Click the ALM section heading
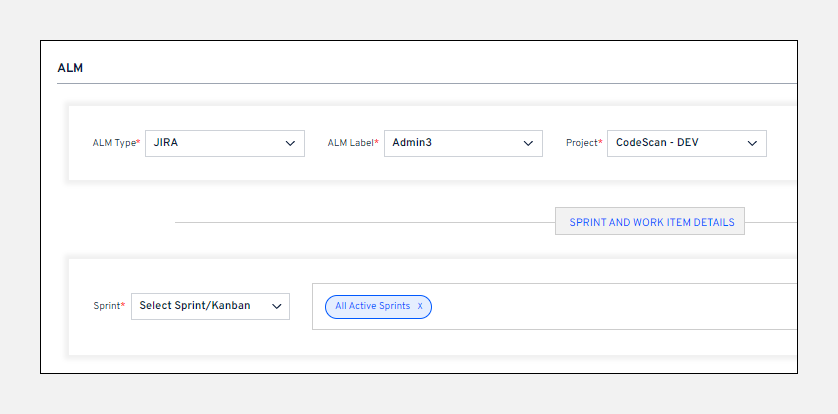This screenshot has width=838, height=414. [x=70, y=68]
